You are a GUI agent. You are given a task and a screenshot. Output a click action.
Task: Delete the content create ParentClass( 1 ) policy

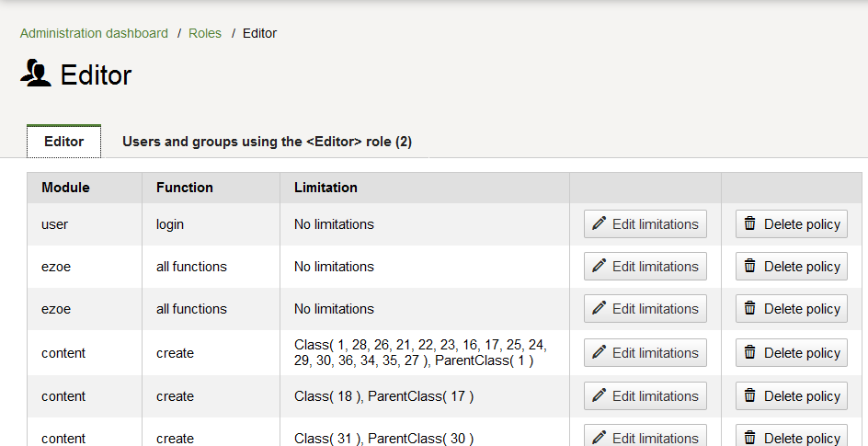point(792,352)
